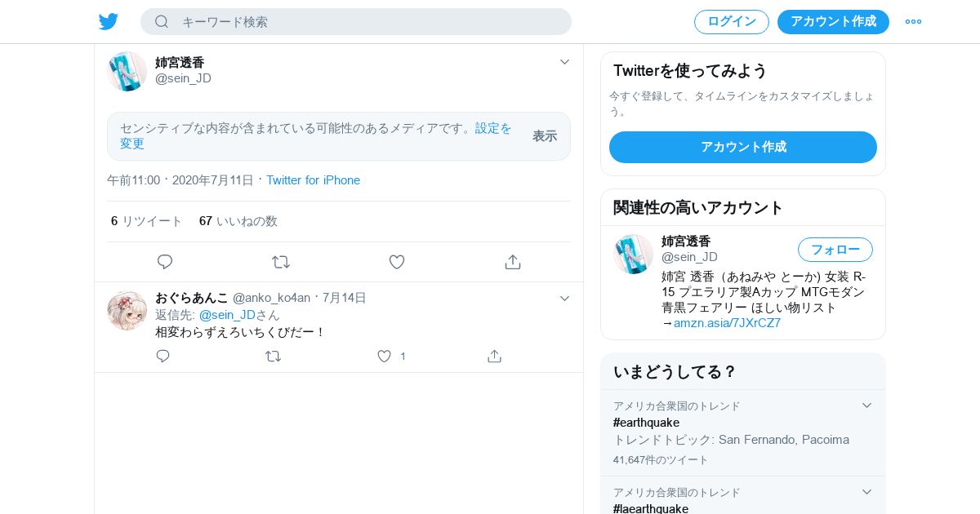The image size is (980, 514).
Task: Follow 姉宮透香 with フォロー button
Action: (x=835, y=250)
